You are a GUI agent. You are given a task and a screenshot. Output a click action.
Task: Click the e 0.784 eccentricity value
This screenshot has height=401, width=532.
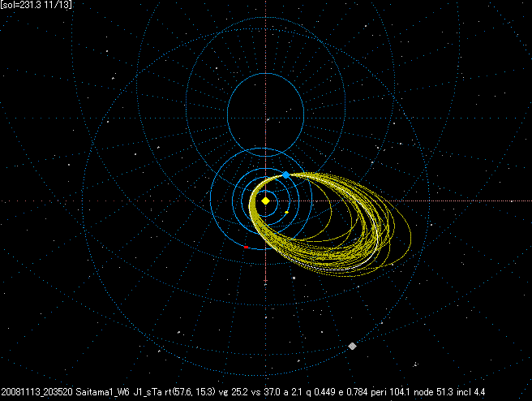[x=353, y=392]
